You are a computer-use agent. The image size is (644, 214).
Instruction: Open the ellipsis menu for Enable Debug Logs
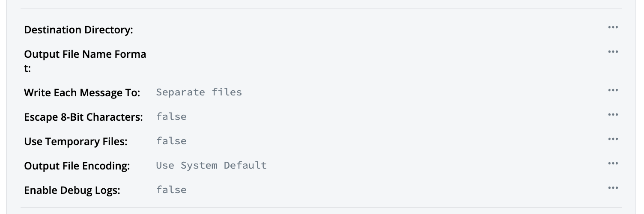click(613, 188)
